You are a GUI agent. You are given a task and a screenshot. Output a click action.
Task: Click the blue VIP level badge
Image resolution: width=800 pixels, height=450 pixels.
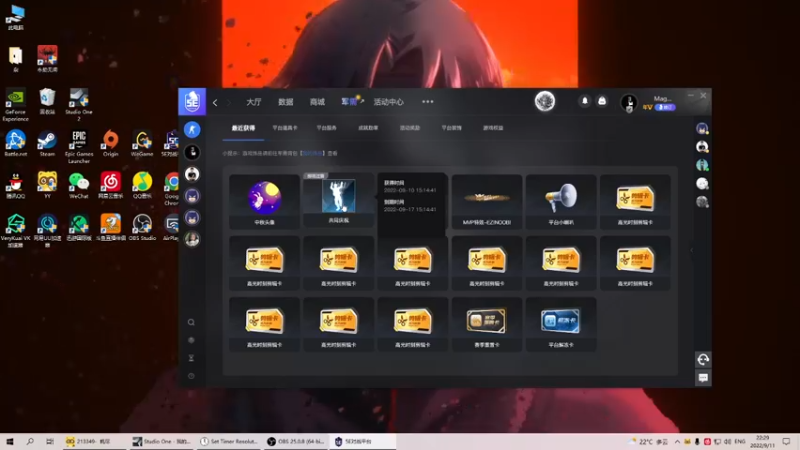[x=665, y=107]
